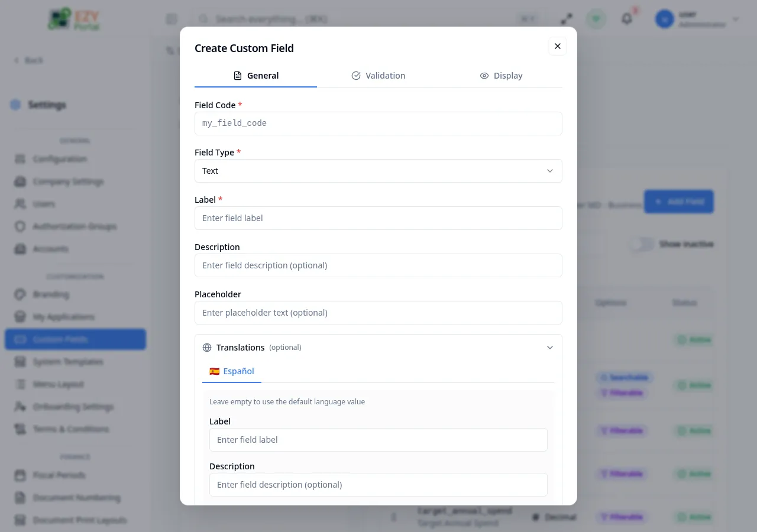
Task: Focus the Español translation Description input
Action: [x=378, y=485]
